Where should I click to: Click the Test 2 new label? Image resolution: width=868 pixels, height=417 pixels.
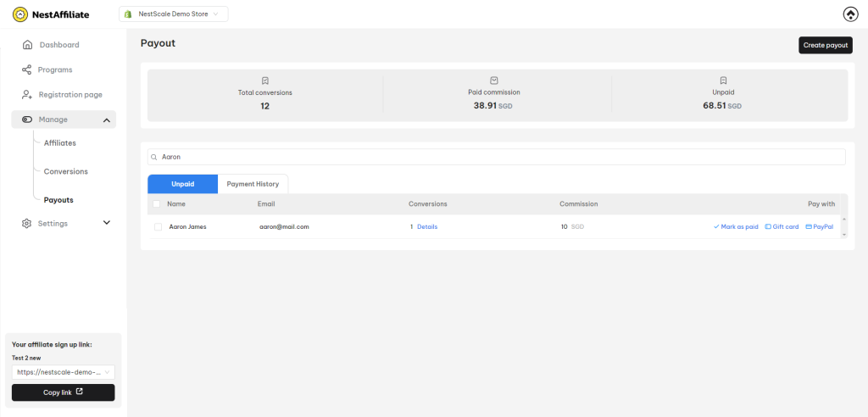26,358
